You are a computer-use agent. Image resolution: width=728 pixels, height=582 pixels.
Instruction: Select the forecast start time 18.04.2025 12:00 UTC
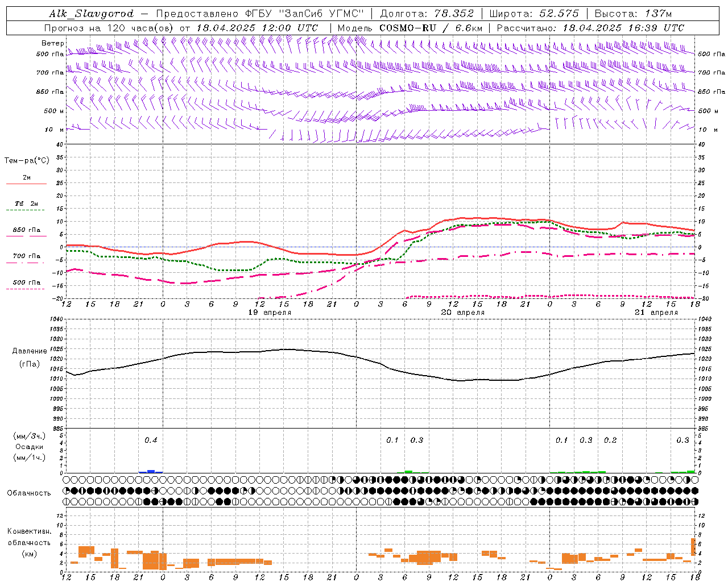(257, 28)
